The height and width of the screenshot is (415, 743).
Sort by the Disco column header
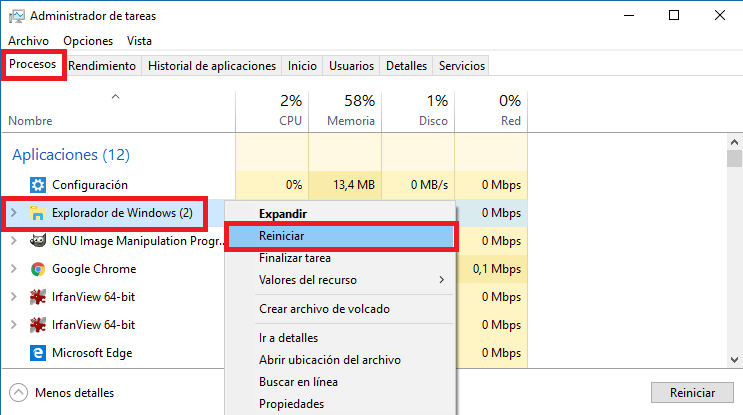tap(418, 111)
